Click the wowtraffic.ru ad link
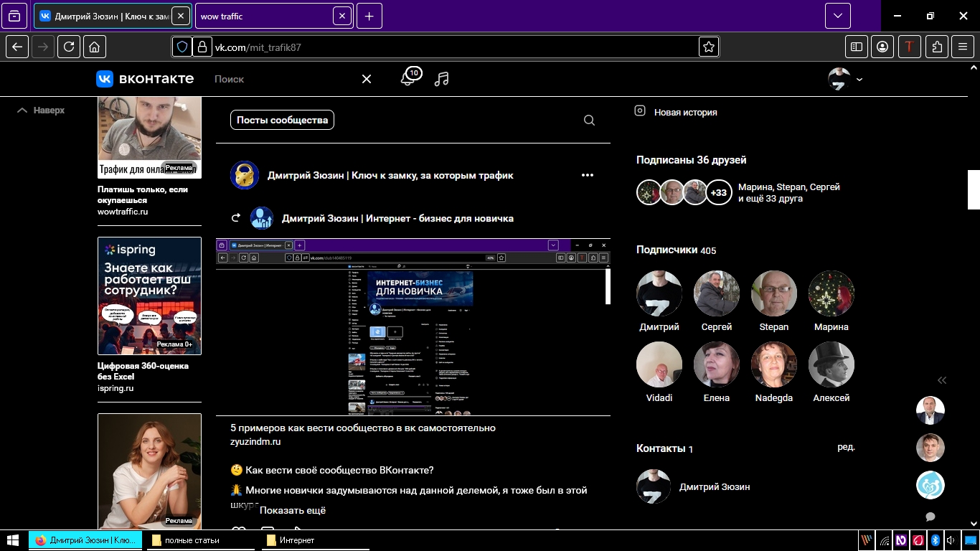This screenshot has height=551, width=980. click(x=123, y=212)
